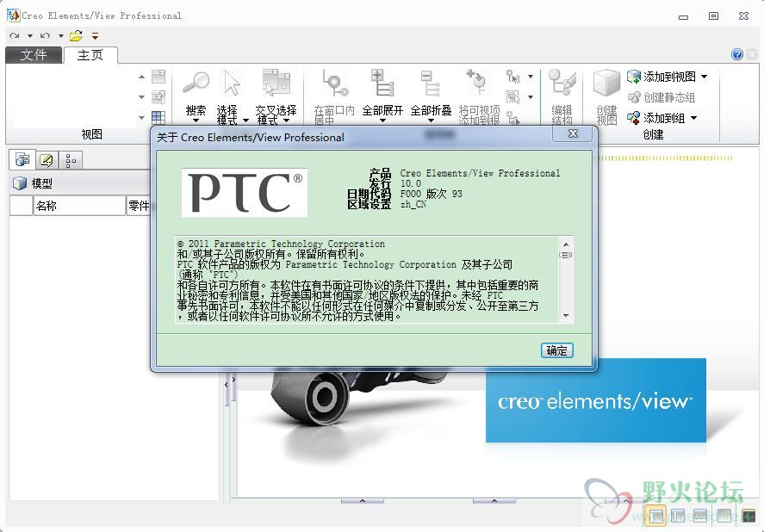
Task: Open the 全部展开 dropdown arrow
Action: tap(382, 120)
